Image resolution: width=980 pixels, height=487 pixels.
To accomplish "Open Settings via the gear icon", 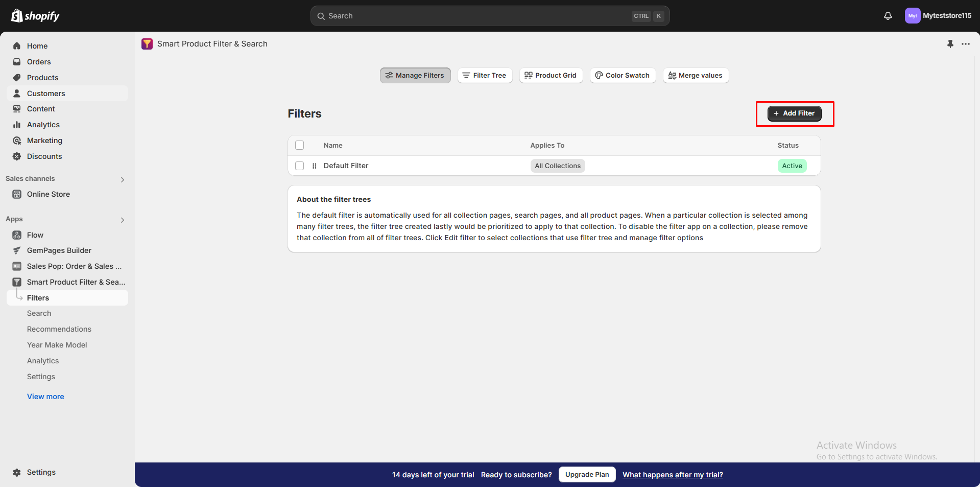I will (x=17, y=472).
